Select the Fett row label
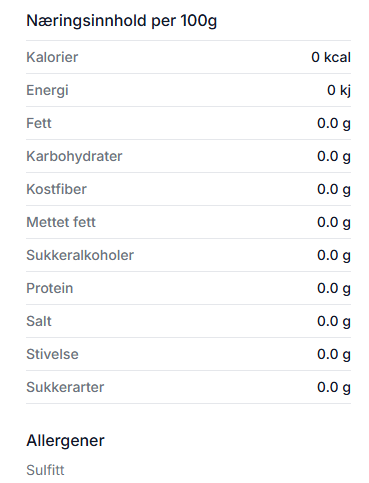This screenshot has height=483, width=369. click(x=39, y=123)
